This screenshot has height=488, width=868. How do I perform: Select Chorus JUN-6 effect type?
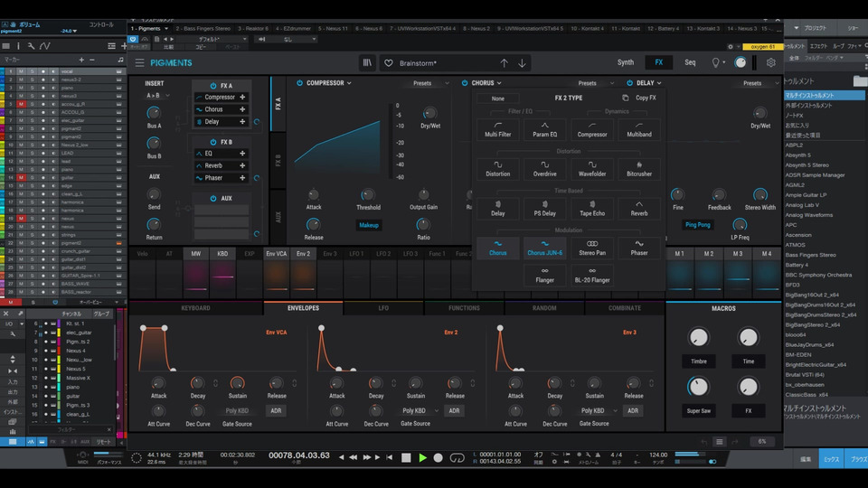544,248
